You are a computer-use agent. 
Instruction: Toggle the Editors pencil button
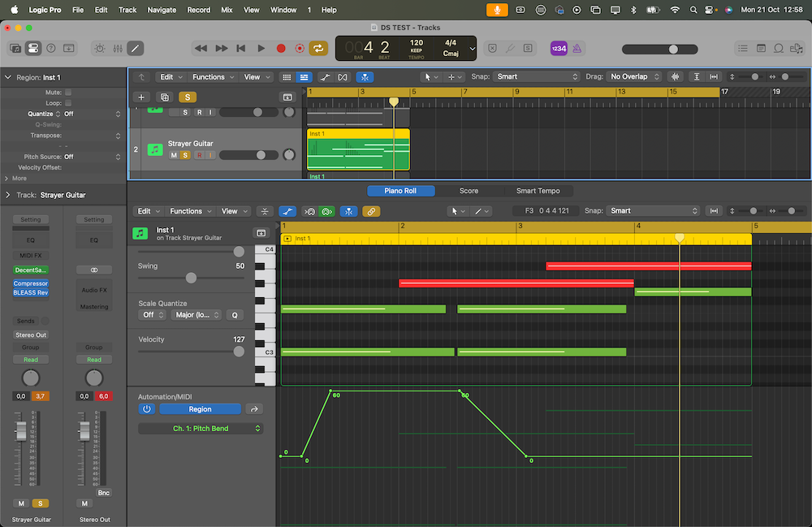coord(135,48)
